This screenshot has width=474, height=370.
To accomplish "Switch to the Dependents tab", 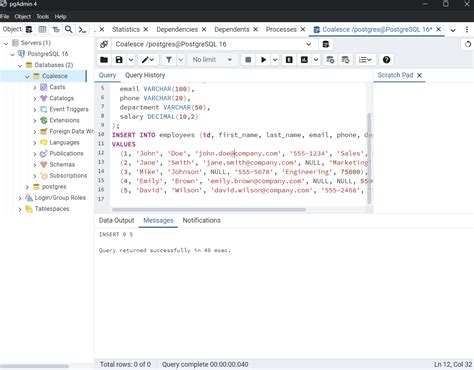I will click(232, 29).
